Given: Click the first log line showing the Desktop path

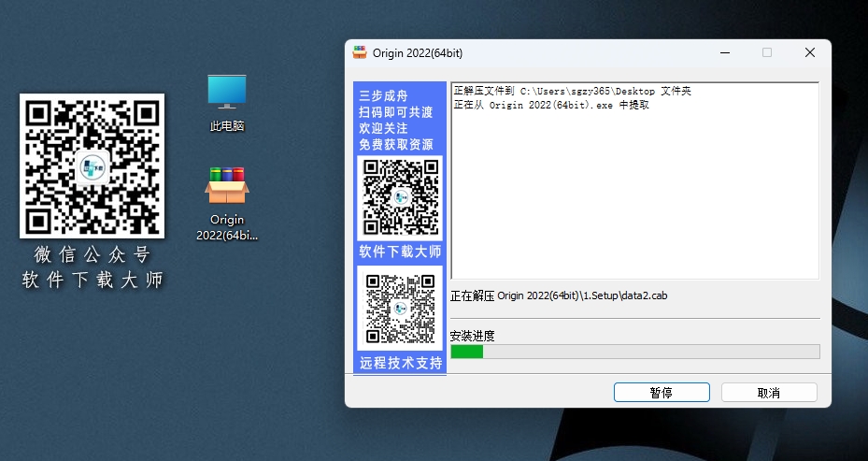Looking at the screenshot, I should pyautogui.click(x=572, y=92).
